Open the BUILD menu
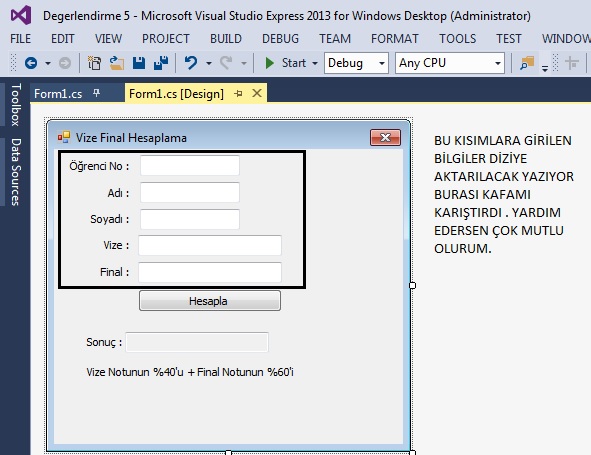 [x=226, y=38]
